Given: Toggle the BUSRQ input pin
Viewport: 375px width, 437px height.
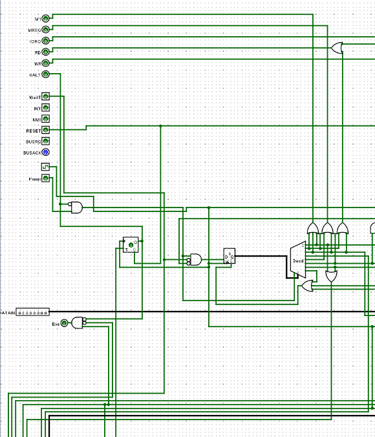Looking at the screenshot, I should (x=46, y=141).
